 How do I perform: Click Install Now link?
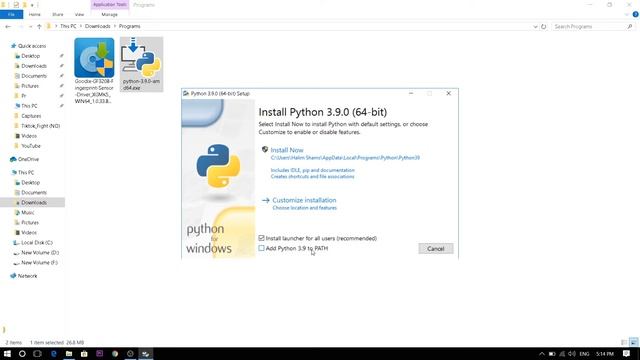287,150
